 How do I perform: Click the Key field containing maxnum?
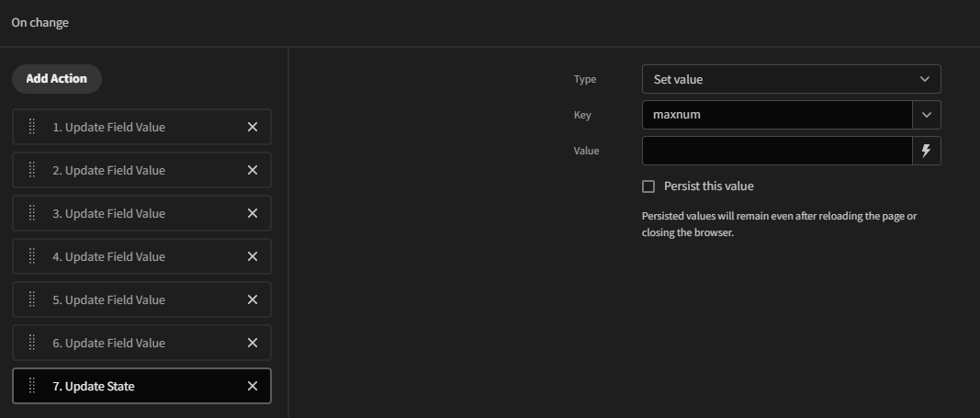click(776, 115)
